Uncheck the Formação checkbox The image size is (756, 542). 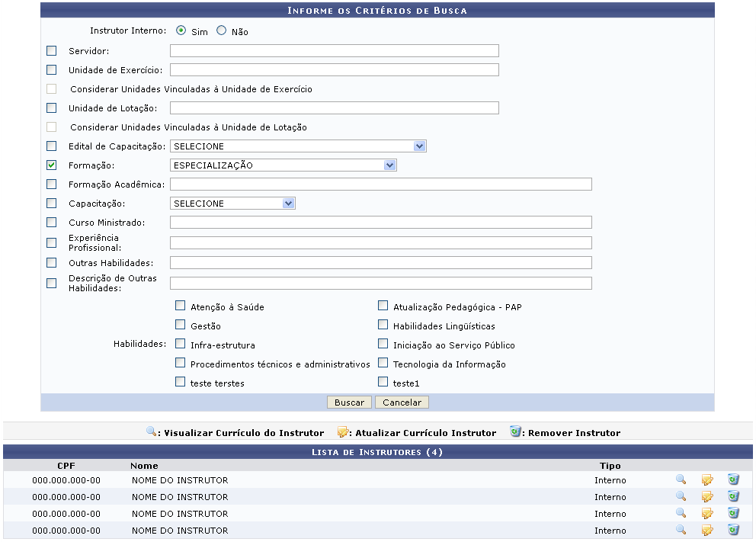(x=52, y=165)
